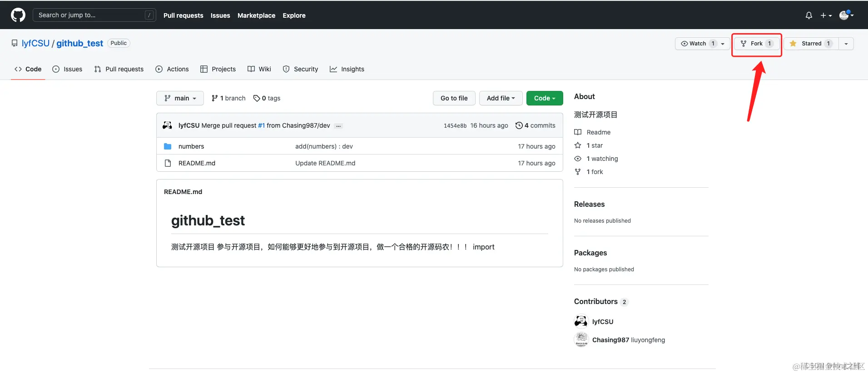This screenshot has width=868, height=374.
Task: Click the branch icon beside 1 branch
Action: tap(215, 98)
